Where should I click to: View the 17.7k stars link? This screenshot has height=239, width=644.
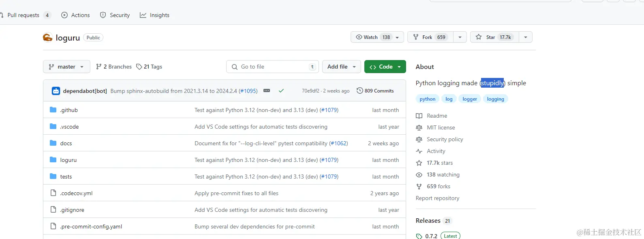[x=440, y=163]
